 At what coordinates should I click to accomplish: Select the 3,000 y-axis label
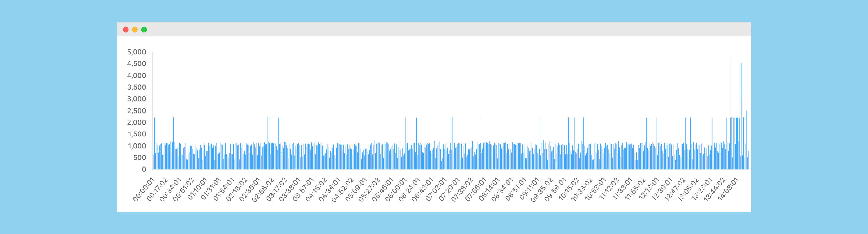click(137, 99)
